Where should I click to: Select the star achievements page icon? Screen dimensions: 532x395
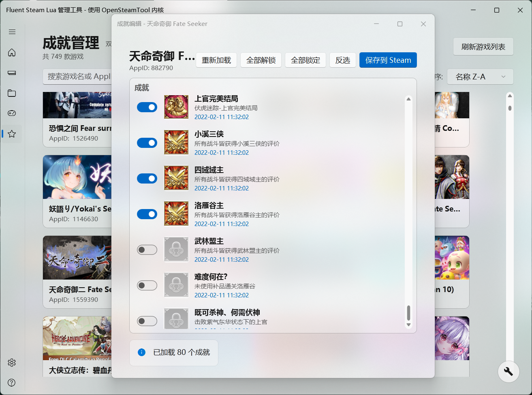pyautogui.click(x=12, y=134)
